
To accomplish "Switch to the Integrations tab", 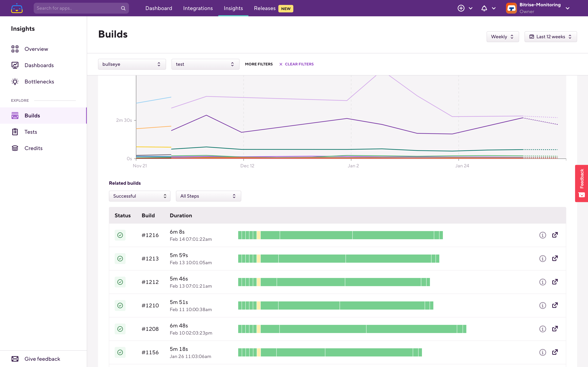I will [198, 8].
